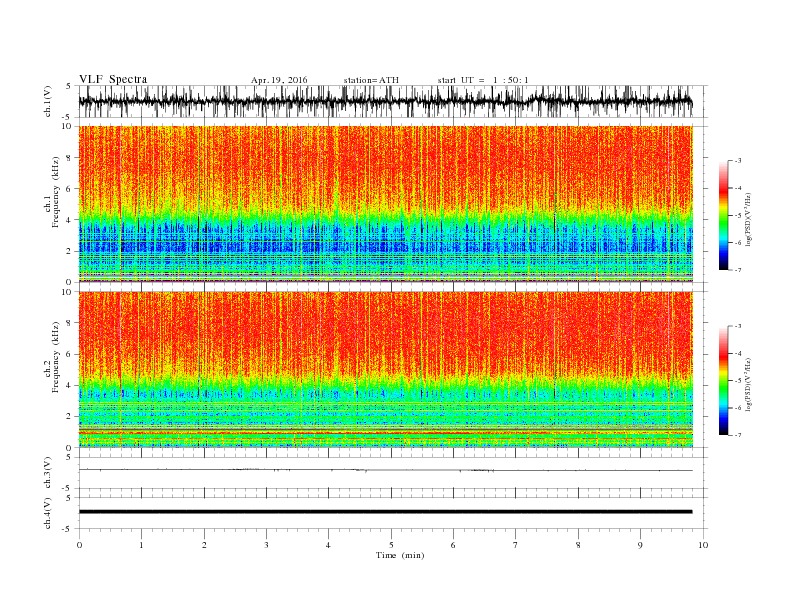Click the "station=ATH" header label
This screenshot has height=612, width=792.
pyautogui.click(x=371, y=80)
